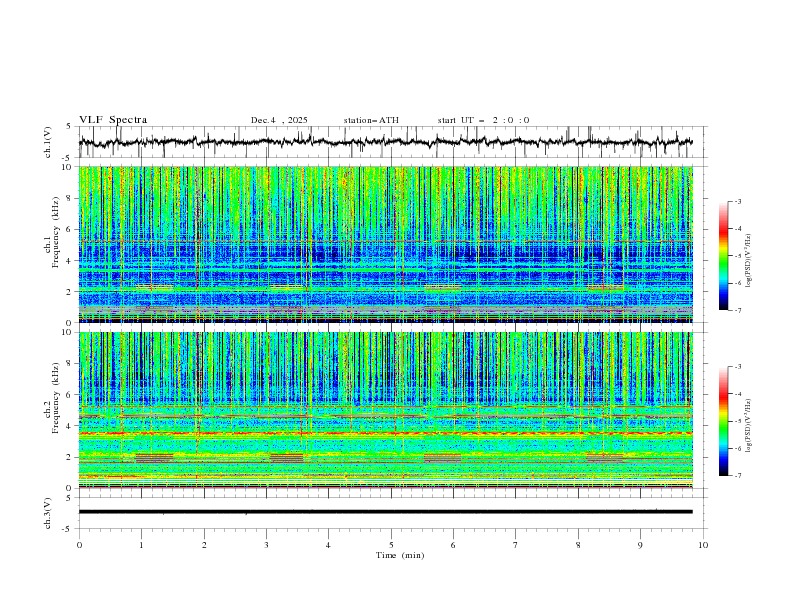Click the "start UT = 2 :0 :0" text
Viewport: 792px width, 612px height.
[483, 120]
